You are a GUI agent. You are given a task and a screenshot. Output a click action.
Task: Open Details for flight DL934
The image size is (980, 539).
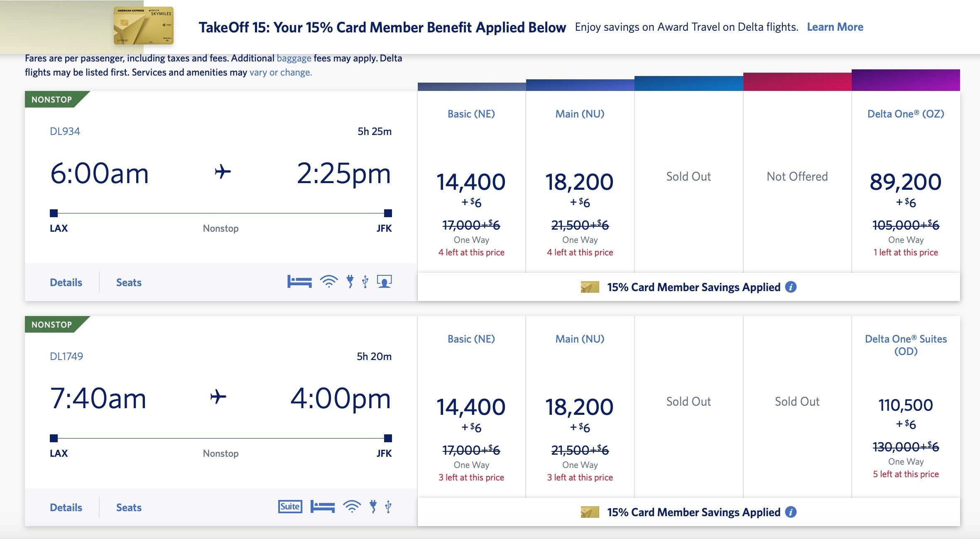(x=66, y=283)
